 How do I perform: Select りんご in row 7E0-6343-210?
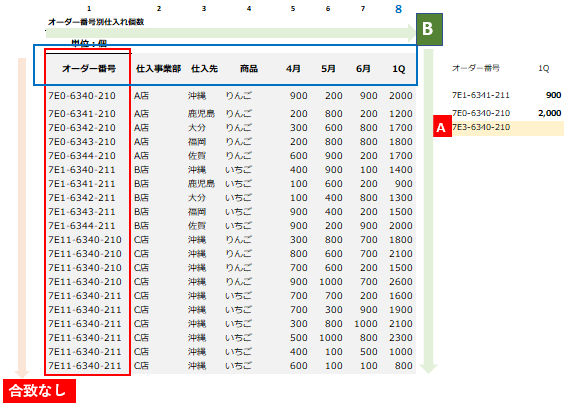[x=238, y=142]
